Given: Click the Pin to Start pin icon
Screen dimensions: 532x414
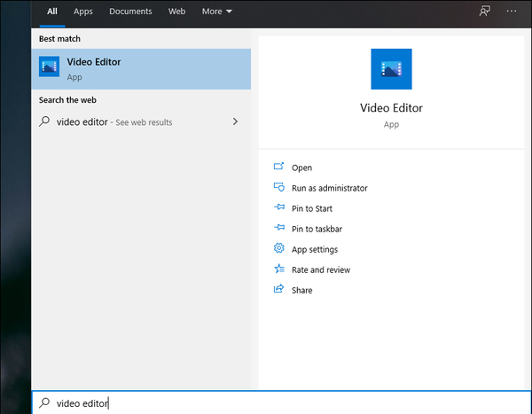Looking at the screenshot, I should coord(279,208).
